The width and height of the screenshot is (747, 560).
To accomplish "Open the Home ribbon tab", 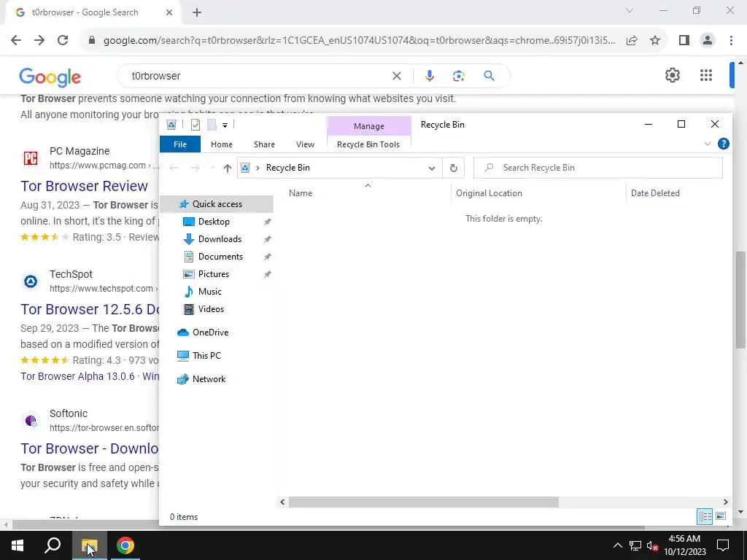I will pos(222,144).
